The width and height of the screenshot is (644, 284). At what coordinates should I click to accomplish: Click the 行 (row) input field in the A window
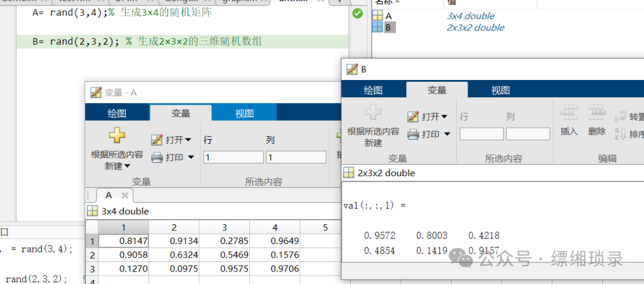(x=233, y=158)
